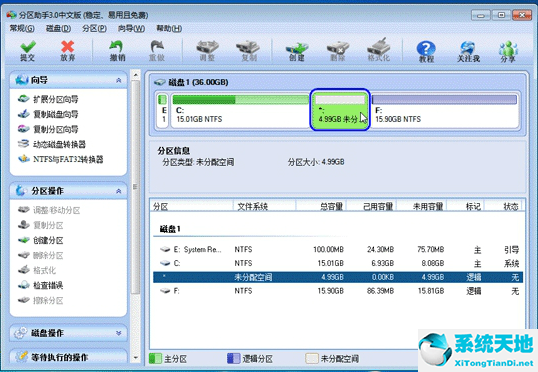Click the 重做 (redo) toolbar icon
This screenshot has width=538, height=372.
coord(157,51)
